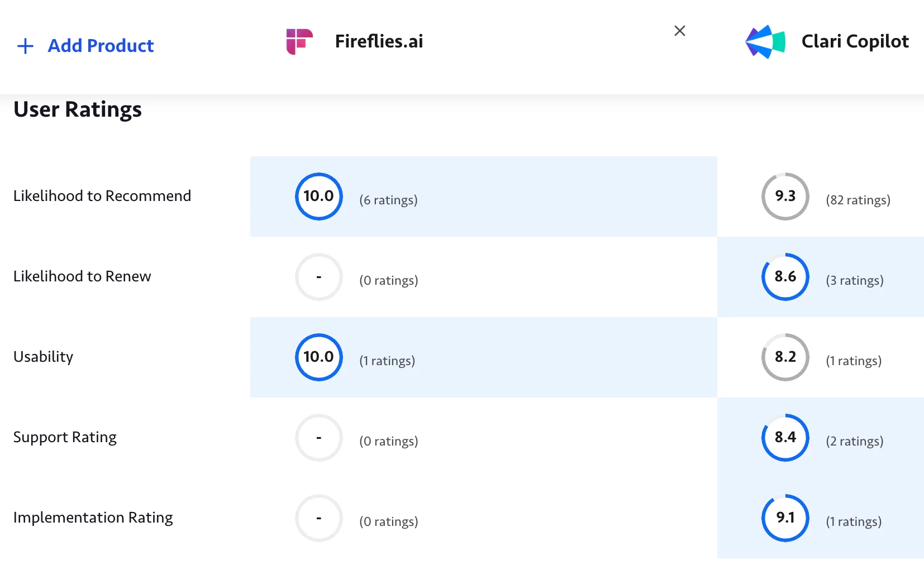The width and height of the screenshot is (924, 565).
Task: Remove Fireflies.ai with the X icon
Action: [x=679, y=31]
